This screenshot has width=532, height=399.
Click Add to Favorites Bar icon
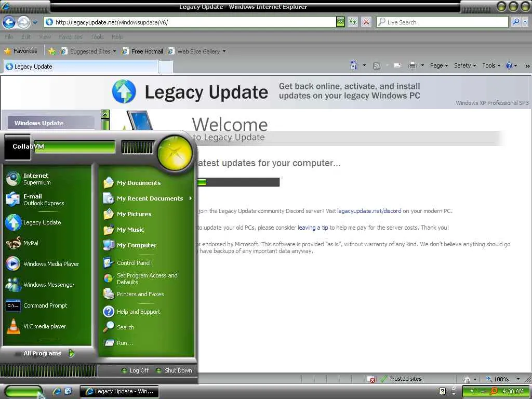point(52,51)
